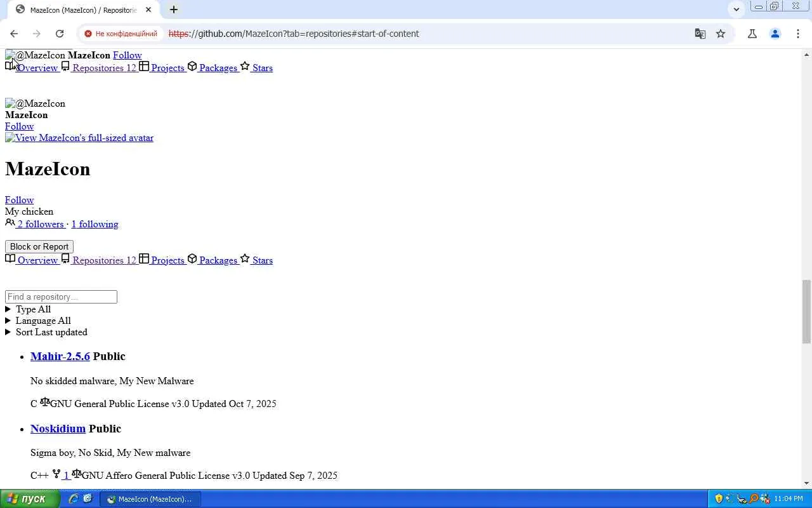812x508 pixels.
Task: Open the tab search dropdown arrow
Action: tap(736, 10)
